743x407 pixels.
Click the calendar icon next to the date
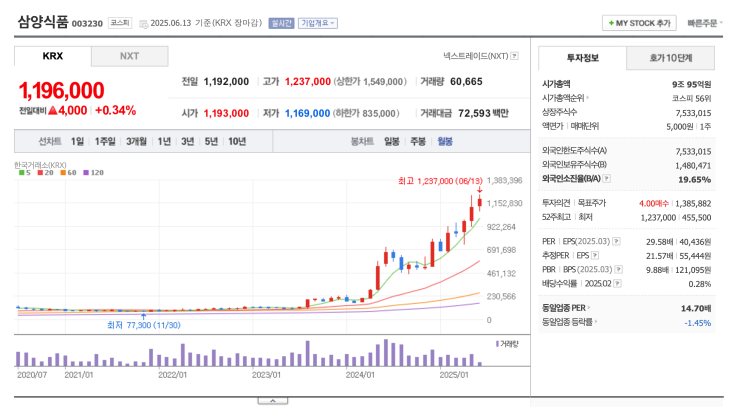(x=143, y=24)
